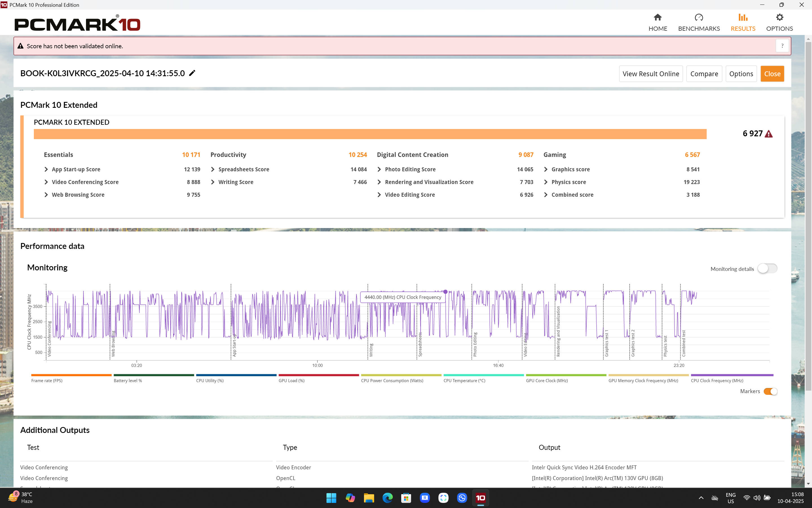812x508 pixels.
Task: Select Frame rate (FPS) legend swatch
Action: (71, 375)
